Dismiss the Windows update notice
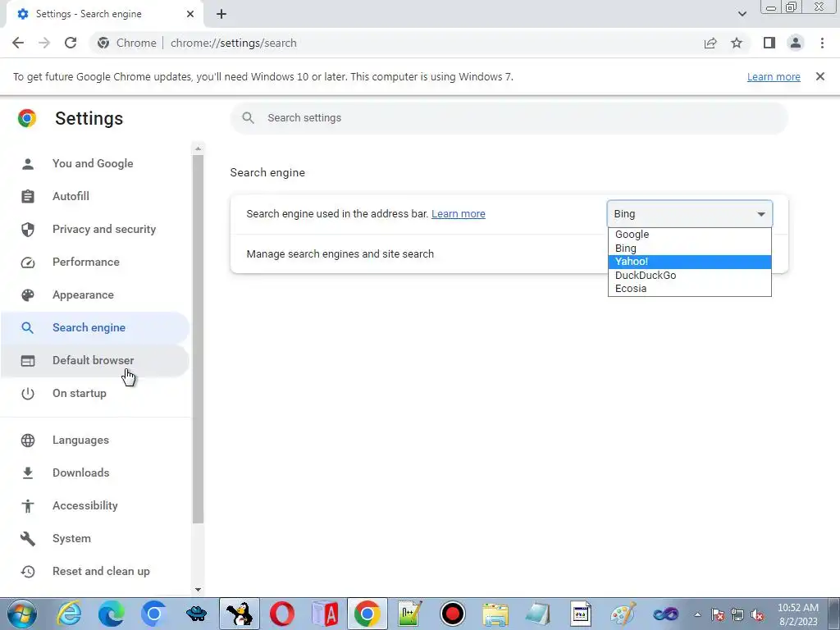This screenshot has width=840, height=630. click(x=820, y=76)
